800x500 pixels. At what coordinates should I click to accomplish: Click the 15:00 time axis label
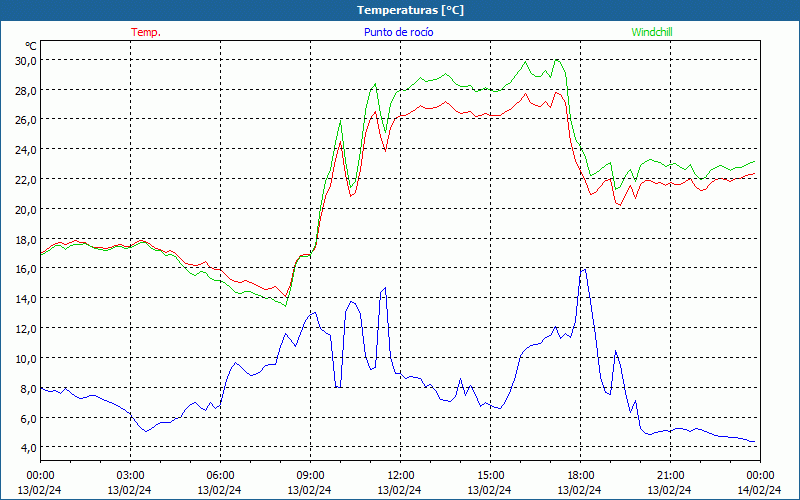click(x=490, y=476)
